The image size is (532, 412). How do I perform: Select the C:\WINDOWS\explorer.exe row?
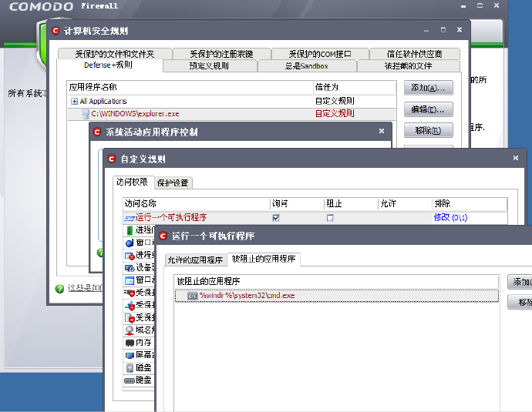coord(232,114)
